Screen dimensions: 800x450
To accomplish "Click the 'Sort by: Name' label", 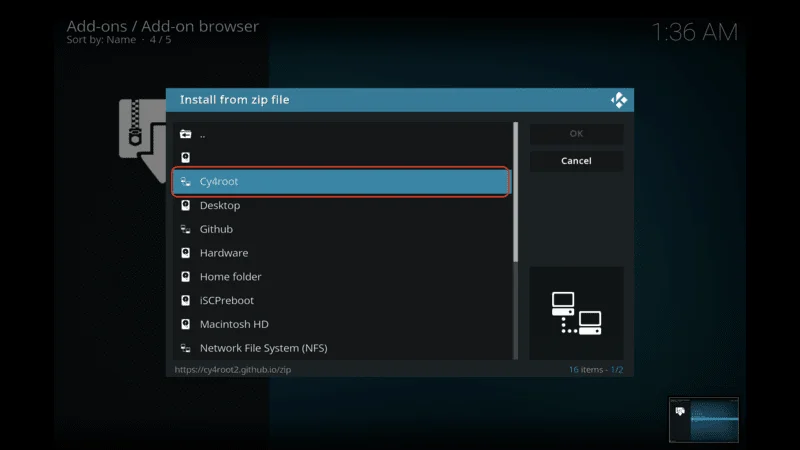I will 101,40.
